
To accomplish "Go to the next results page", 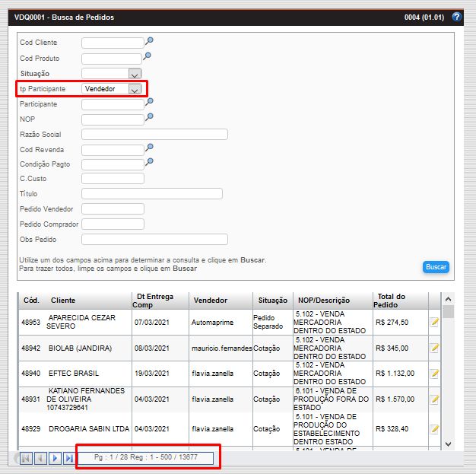I will [55, 458].
